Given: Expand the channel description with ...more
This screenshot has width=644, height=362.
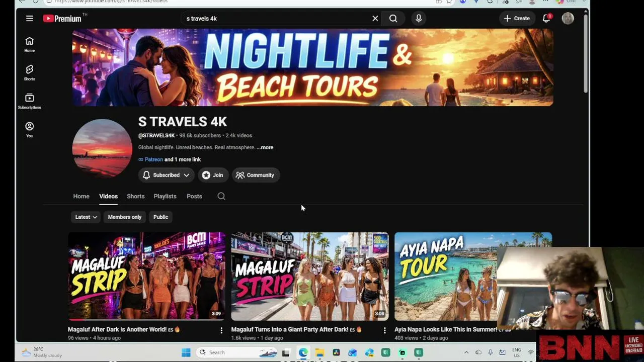Looking at the screenshot, I should point(265,147).
